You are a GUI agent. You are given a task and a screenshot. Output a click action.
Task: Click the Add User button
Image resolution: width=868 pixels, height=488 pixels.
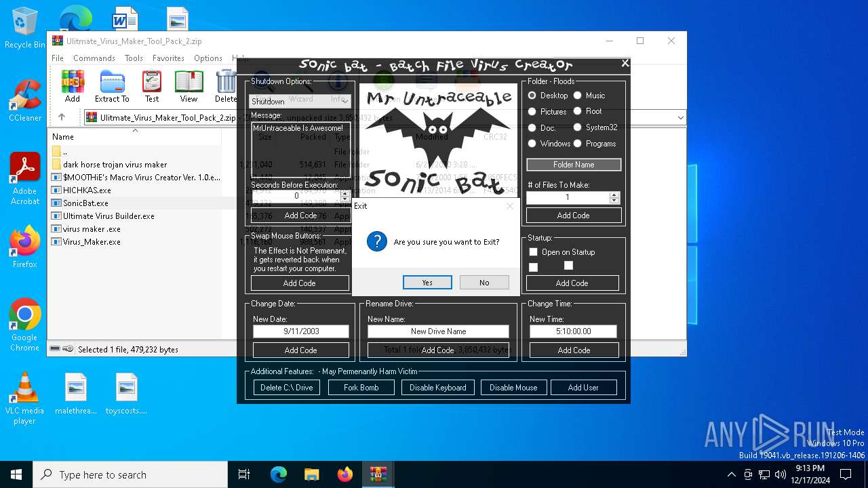click(x=583, y=388)
